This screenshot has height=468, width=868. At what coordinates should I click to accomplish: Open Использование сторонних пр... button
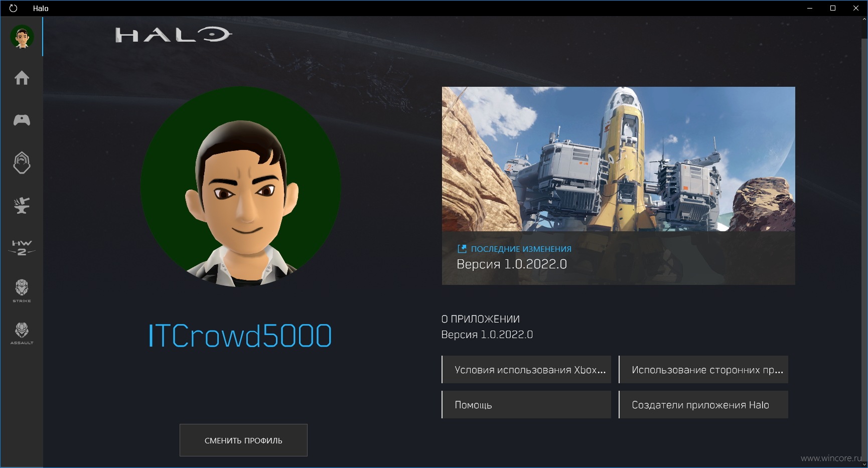coord(703,370)
